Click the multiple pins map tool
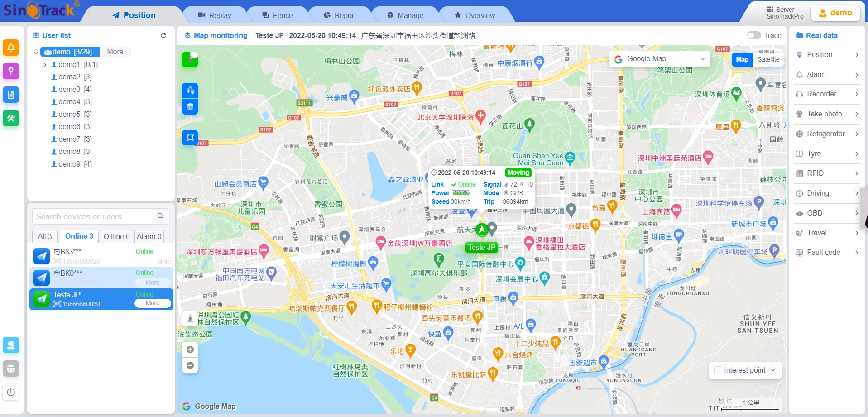This screenshot has height=417, width=868. [x=190, y=91]
